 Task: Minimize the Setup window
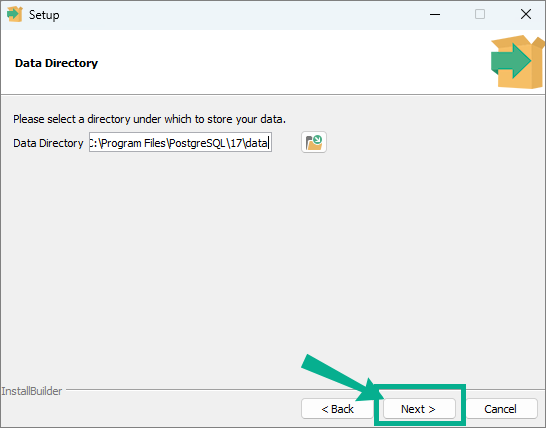pos(435,14)
